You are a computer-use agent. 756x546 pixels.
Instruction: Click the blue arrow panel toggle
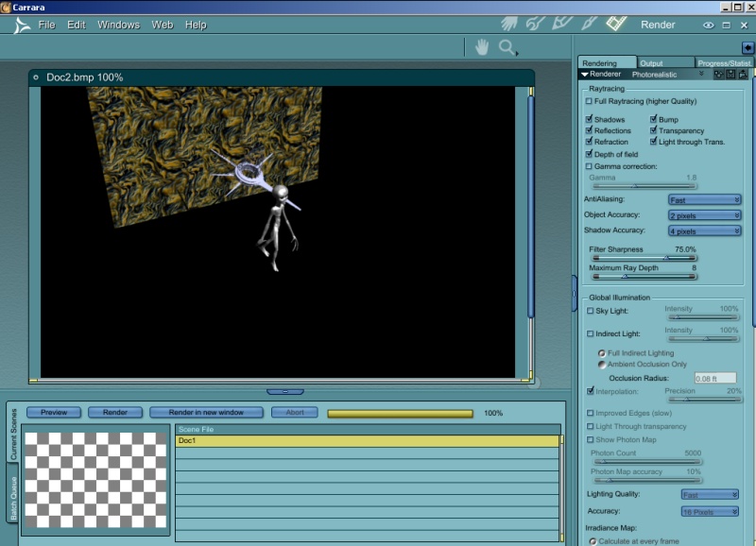747,47
